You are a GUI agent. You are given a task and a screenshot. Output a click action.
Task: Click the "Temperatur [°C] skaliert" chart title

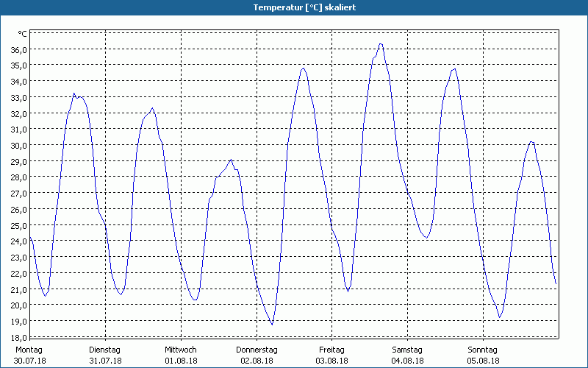pyautogui.click(x=294, y=7)
